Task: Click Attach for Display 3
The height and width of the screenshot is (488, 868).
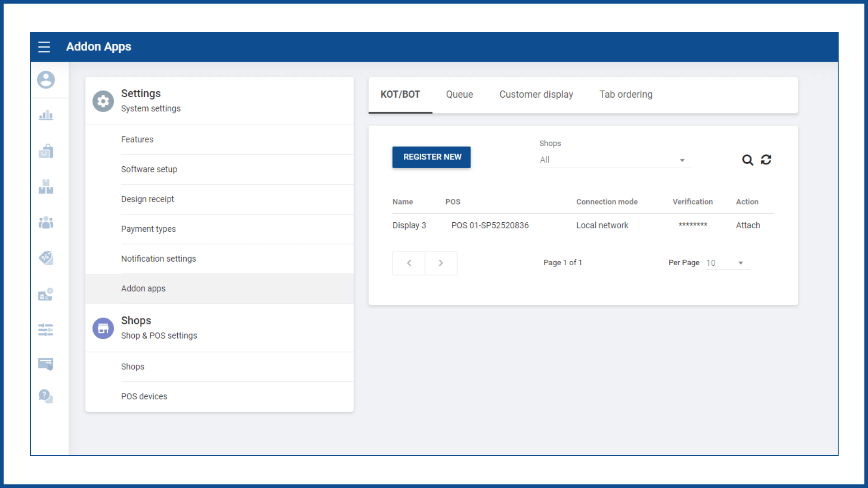Action: pyautogui.click(x=748, y=225)
